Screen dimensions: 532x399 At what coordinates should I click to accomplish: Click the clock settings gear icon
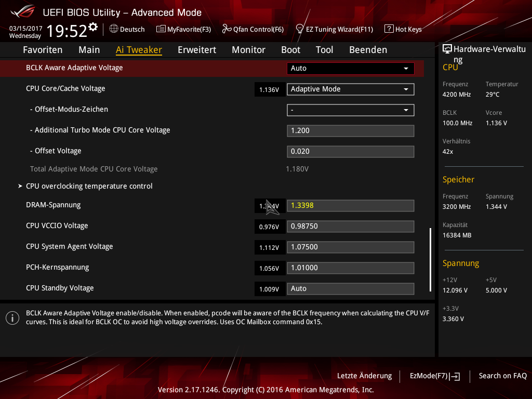[x=93, y=27]
